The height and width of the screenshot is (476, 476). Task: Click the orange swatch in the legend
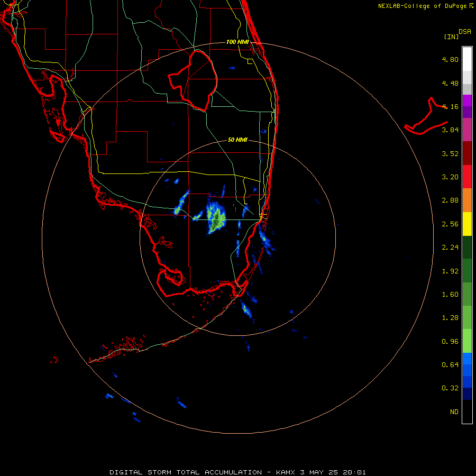467,200
